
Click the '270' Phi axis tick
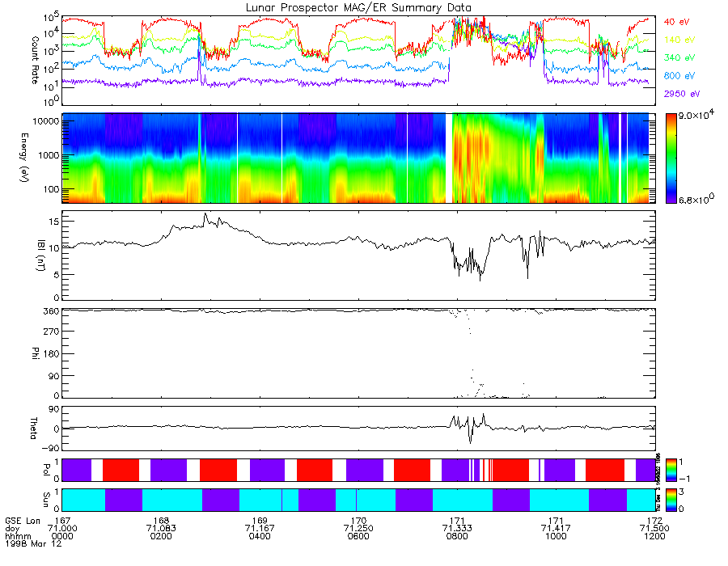(x=51, y=332)
